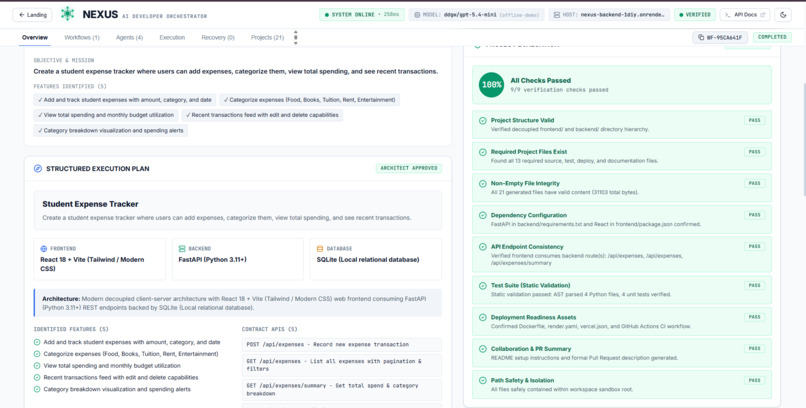Image resolution: width=806 pixels, height=408 pixels.
Task: Click check icon beside 'Recent transactions feed' in Identified Features
Action: pyautogui.click(x=37, y=378)
